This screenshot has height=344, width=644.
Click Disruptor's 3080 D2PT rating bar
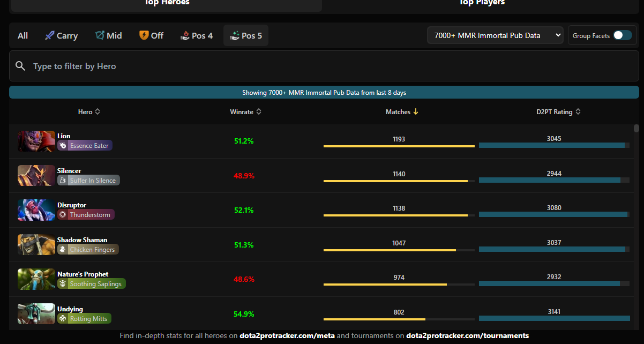point(554,214)
